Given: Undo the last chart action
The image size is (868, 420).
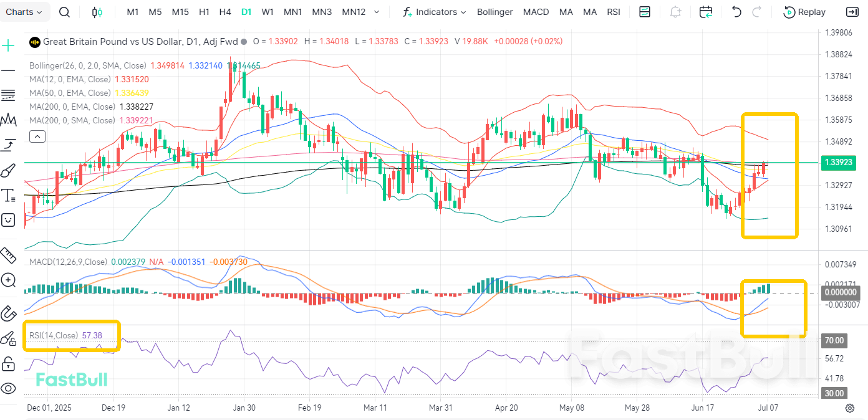Looking at the screenshot, I should (736, 12).
